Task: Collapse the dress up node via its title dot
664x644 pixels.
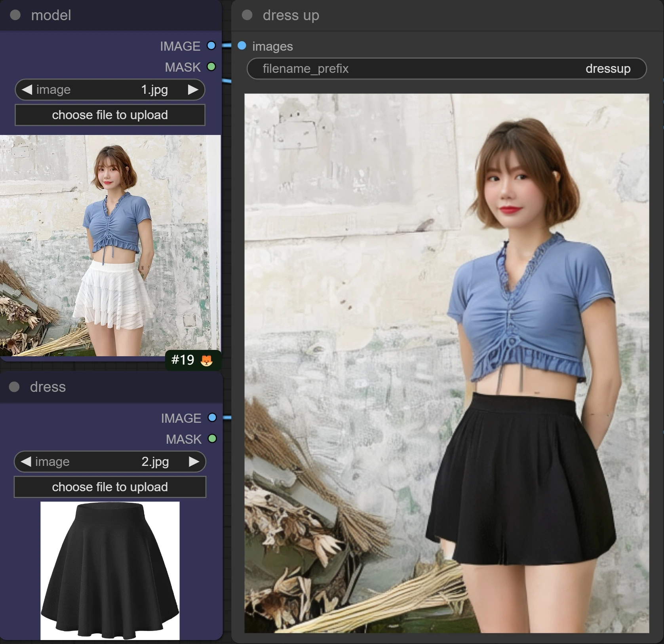Action: click(x=247, y=15)
